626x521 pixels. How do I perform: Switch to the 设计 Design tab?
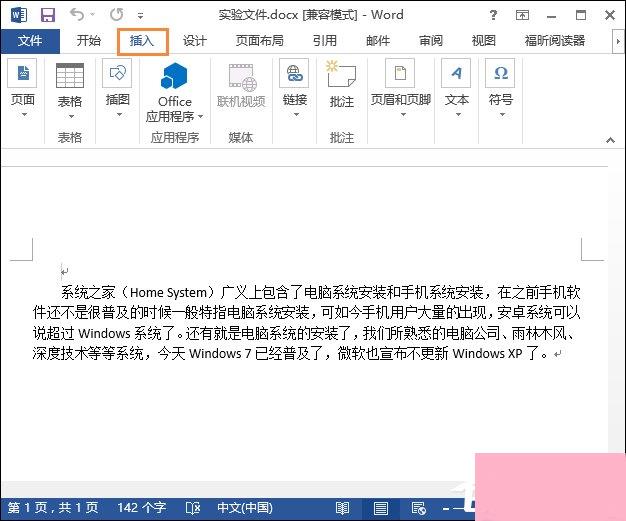[x=195, y=41]
